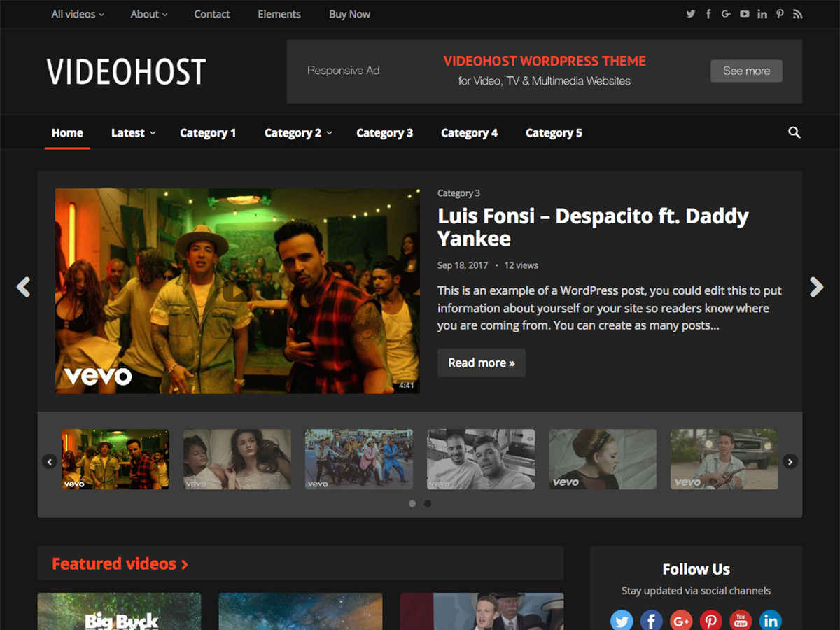The height and width of the screenshot is (630, 840).
Task: Select the second carousel pagination dot
Action: click(x=428, y=503)
